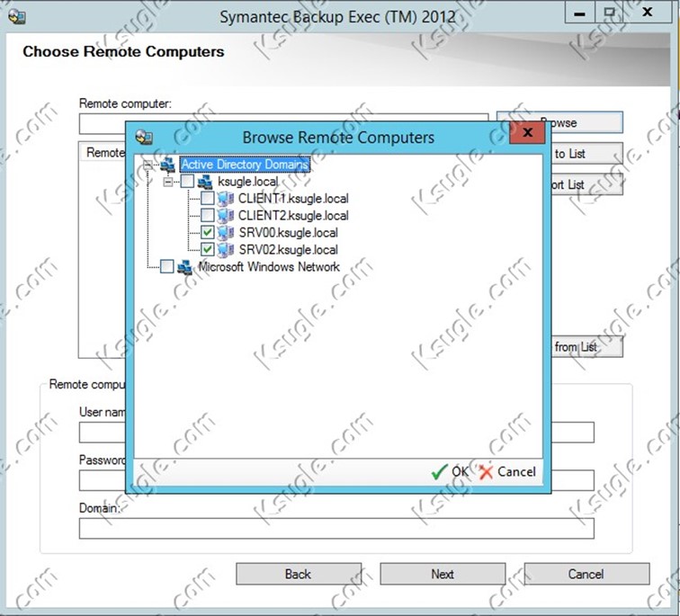Select SRV02.ksugle.local text in tree
Screen dimensions: 680x616
click(289, 250)
